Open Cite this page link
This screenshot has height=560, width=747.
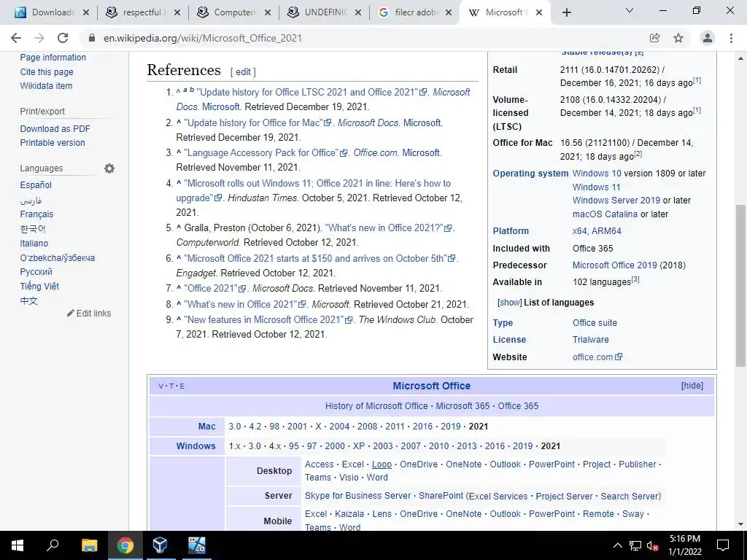pyautogui.click(x=47, y=71)
